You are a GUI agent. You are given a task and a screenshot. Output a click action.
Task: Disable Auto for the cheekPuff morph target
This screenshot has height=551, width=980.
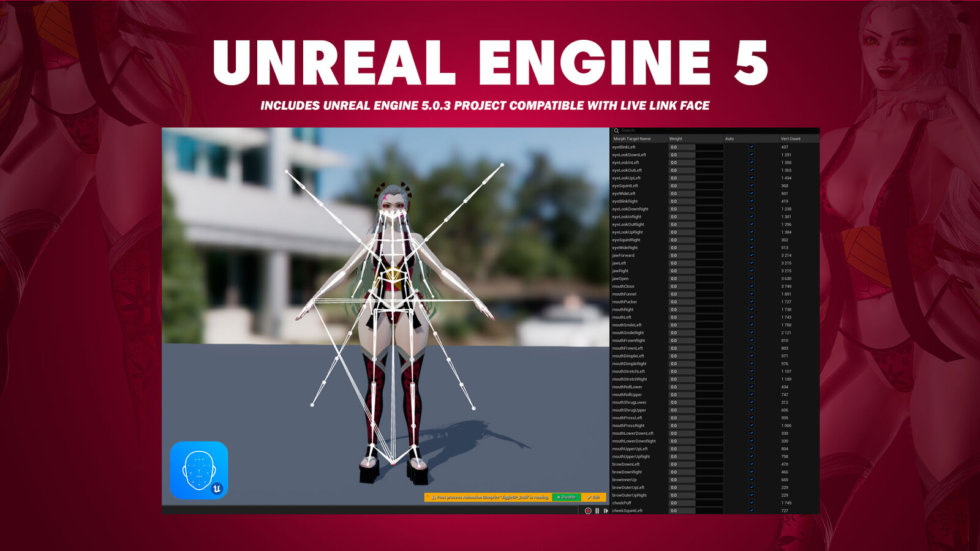pos(752,502)
